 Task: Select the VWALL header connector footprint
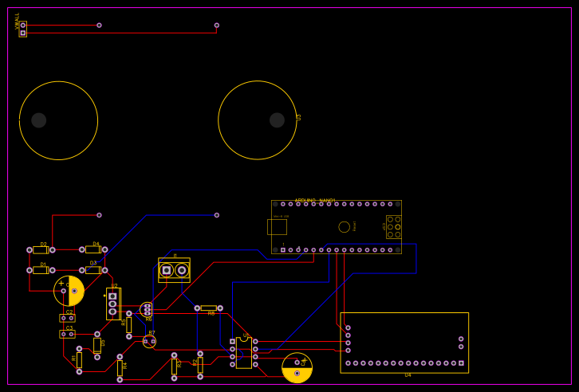coord(23,29)
